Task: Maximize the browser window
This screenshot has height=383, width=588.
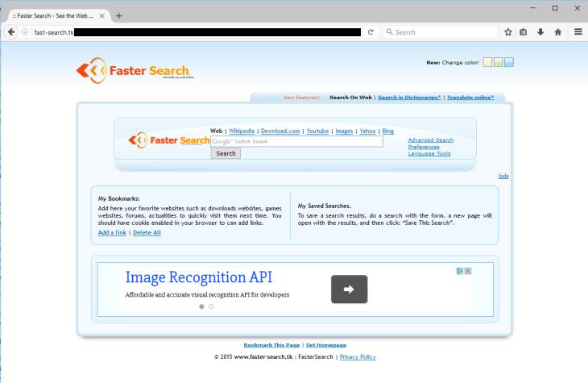Action: click(555, 8)
